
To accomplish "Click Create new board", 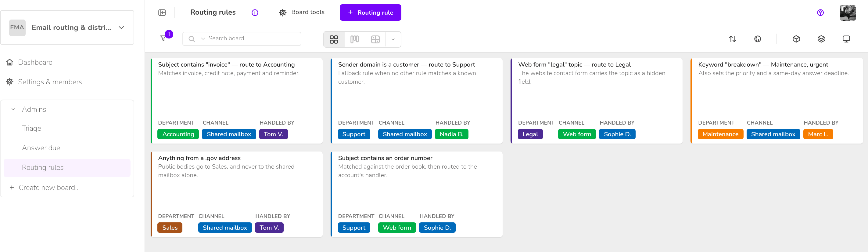I will click(49, 188).
